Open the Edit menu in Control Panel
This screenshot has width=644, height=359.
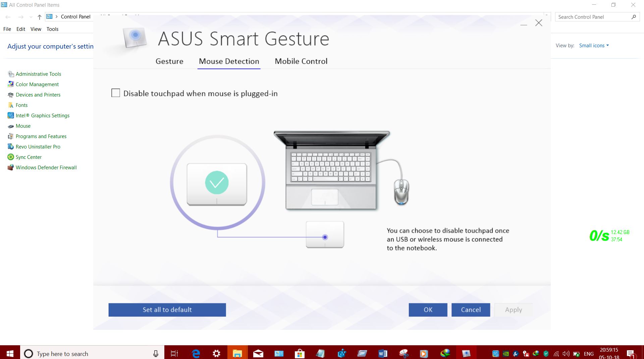21,29
